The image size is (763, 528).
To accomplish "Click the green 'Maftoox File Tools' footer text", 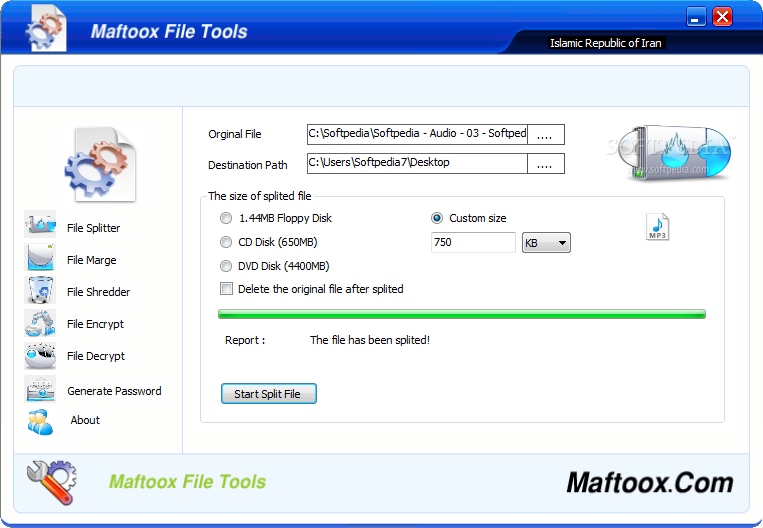I will pyautogui.click(x=187, y=482).
